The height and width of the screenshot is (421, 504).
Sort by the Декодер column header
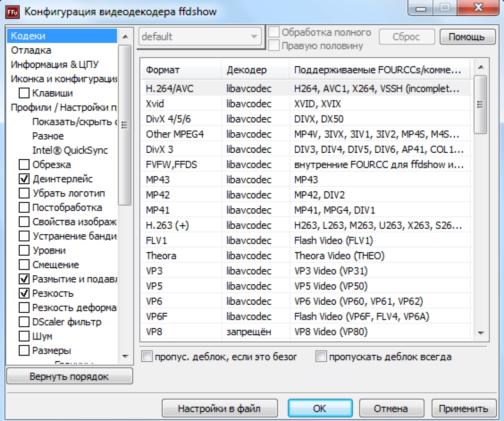pyautogui.click(x=255, y=70)
